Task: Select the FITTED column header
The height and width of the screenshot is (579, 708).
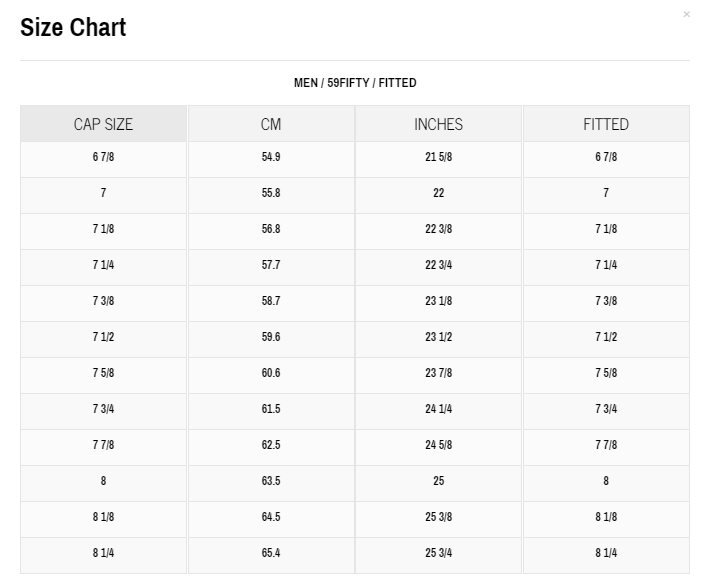Action: (606, 124)
